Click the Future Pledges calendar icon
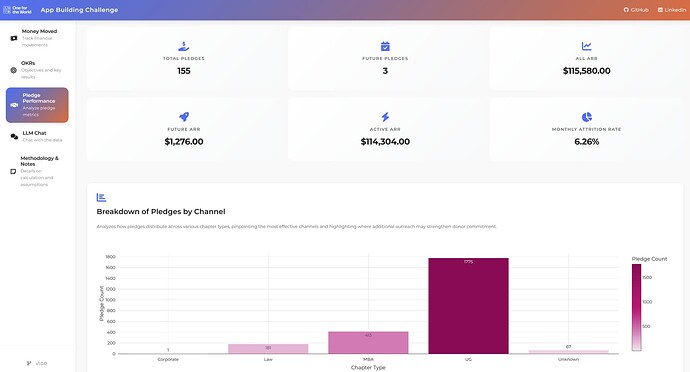Image resolution: width=690 pixels, height=372 pixels. pyautogui.click(x=385, y=46)
